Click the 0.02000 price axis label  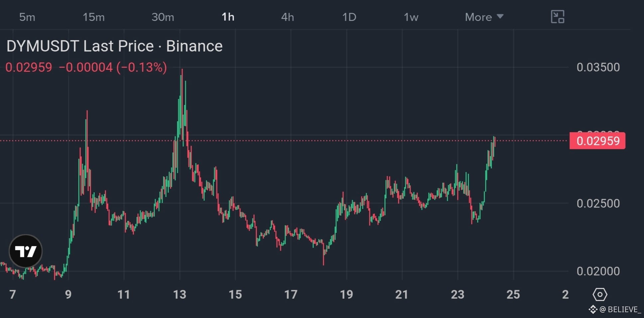tap(598, 271)
